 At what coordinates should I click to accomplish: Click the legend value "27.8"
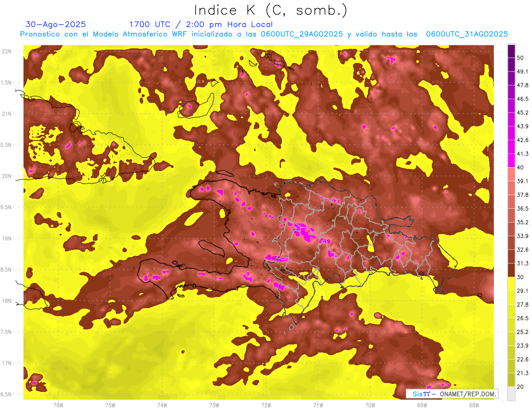(x=523, y=305)
